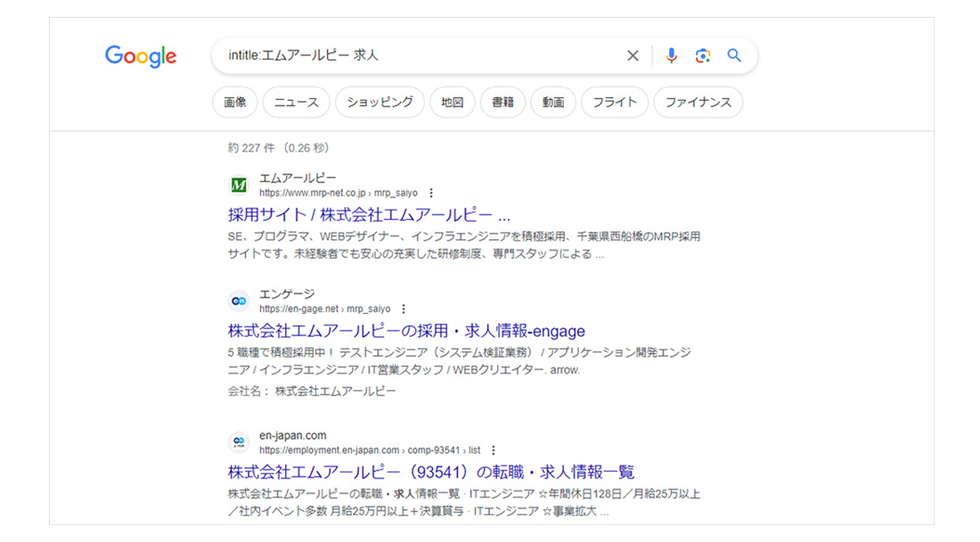Image resolution: width=980 pixels, height=542 pixels.
Task: Start voice search with microphone icon
Action: tap(672, 56)
